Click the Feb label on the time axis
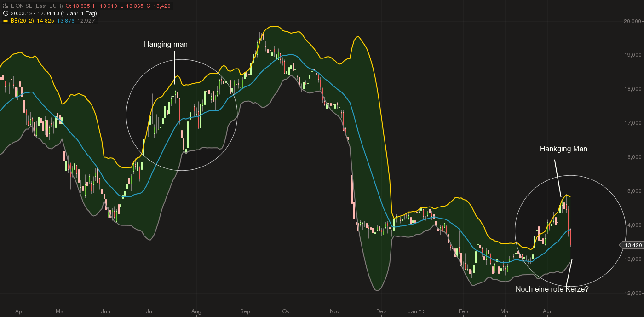Image resolution: width=644 pixels, height=317 pixels. [463, 312]
